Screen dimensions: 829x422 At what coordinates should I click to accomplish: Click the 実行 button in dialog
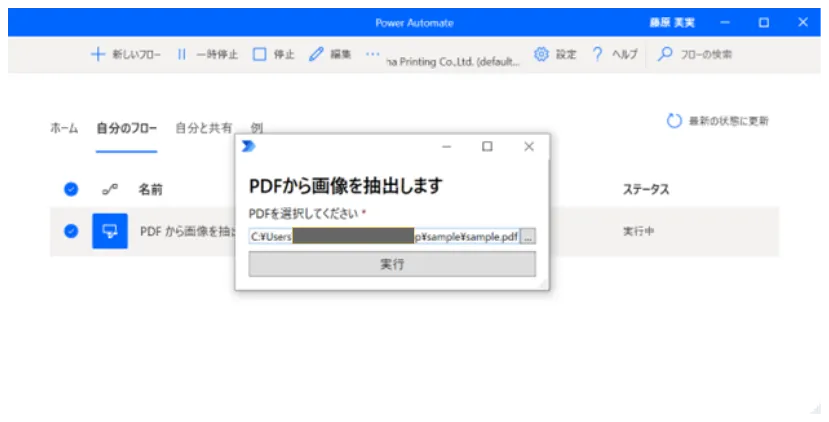[x=392, y=264]
